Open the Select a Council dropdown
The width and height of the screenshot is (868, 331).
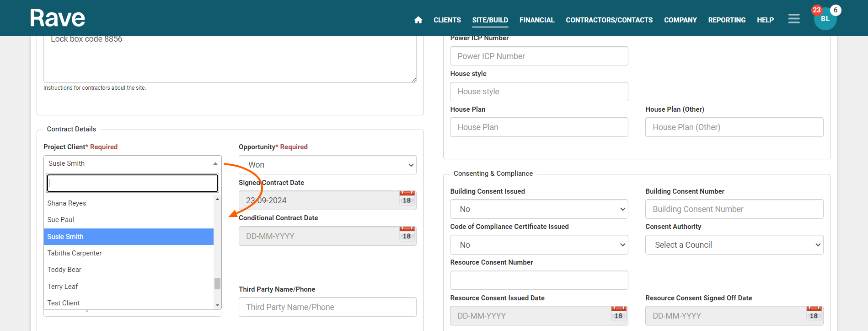(x=734, y=245)
